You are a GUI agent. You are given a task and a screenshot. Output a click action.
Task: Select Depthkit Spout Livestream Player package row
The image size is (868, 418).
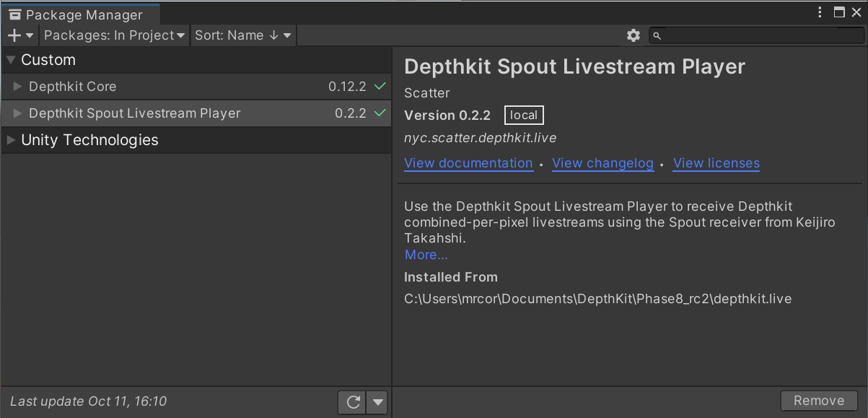pos(196,113)
